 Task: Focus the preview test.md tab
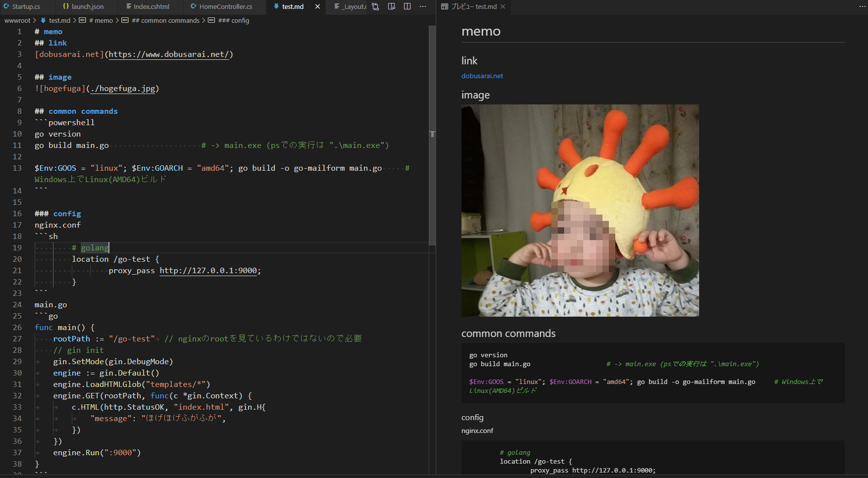coord(474,6)
